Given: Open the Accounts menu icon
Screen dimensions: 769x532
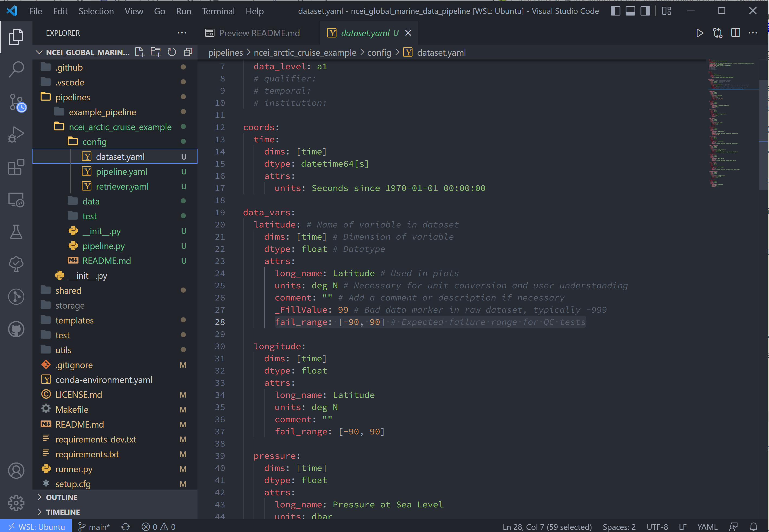Looking at the screenshot, I should (x=16, y=471).
